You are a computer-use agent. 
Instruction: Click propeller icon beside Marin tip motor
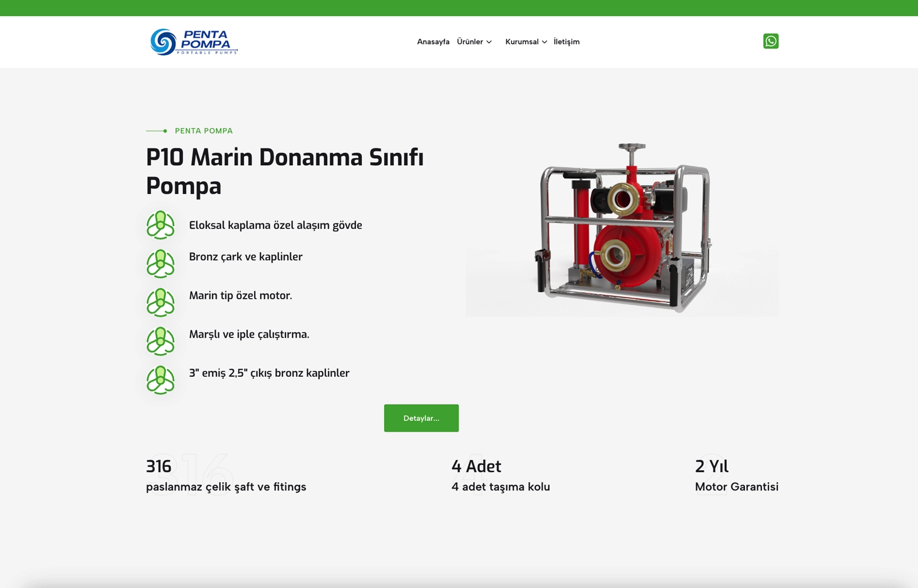click(x=161, y=303)
